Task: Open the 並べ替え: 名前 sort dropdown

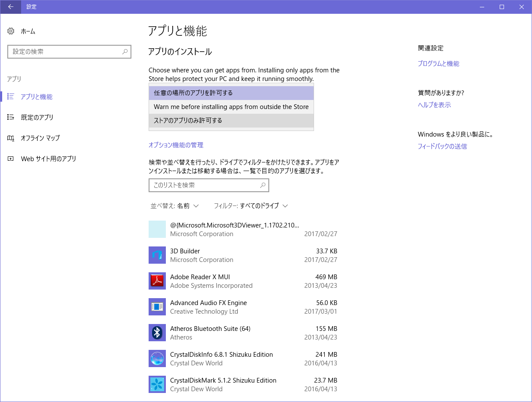Action: 174,206
